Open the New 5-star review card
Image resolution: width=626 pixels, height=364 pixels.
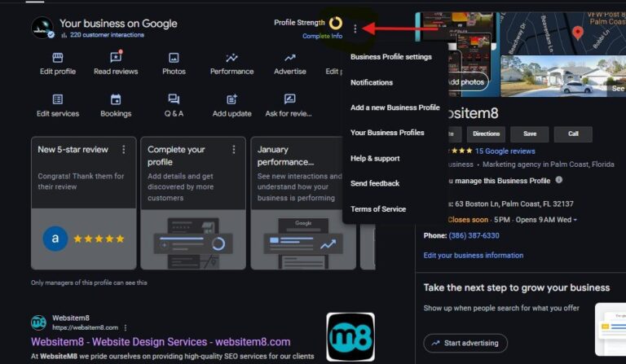point(83,203)
